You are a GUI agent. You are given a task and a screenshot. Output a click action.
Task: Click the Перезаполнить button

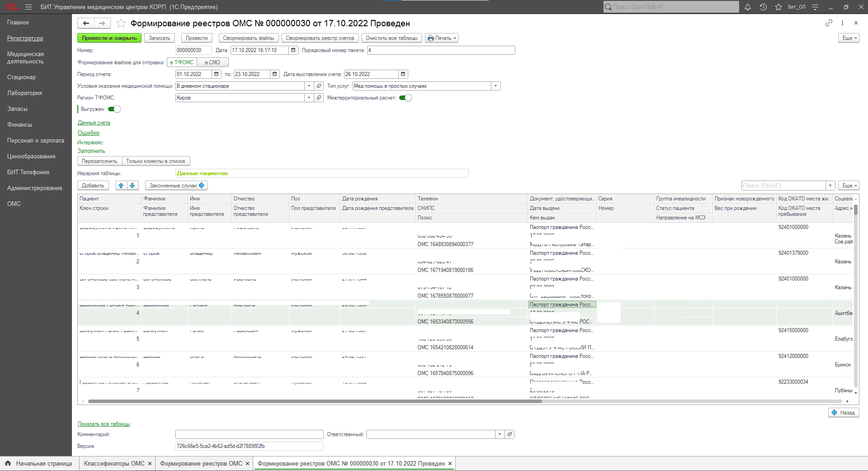point(99,161)
